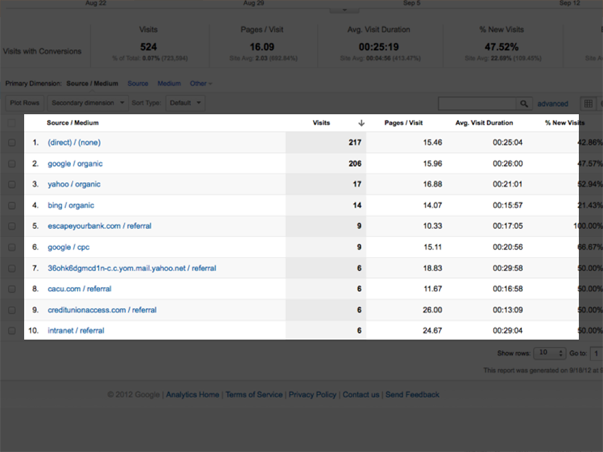Open the advanced filter link

pos(552,103)
